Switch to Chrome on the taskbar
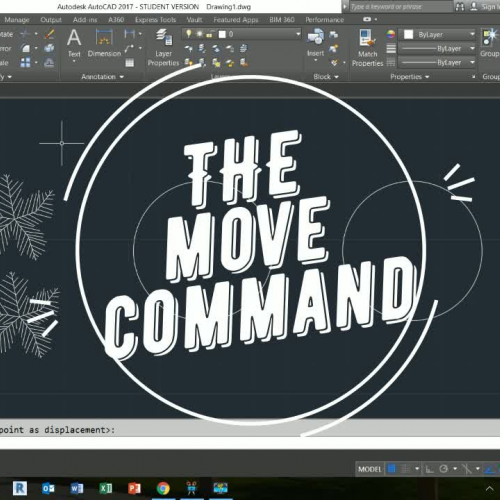 tap(163, 488)
